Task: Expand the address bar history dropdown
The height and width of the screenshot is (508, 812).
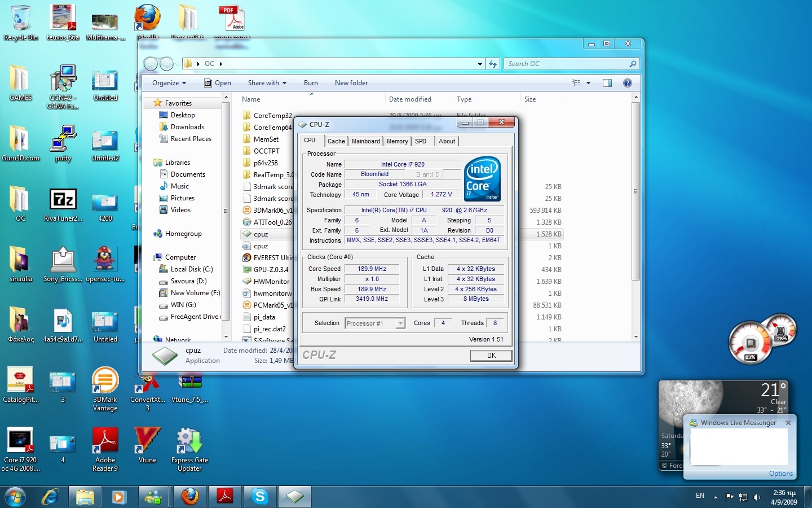Action: click(480, 64)
